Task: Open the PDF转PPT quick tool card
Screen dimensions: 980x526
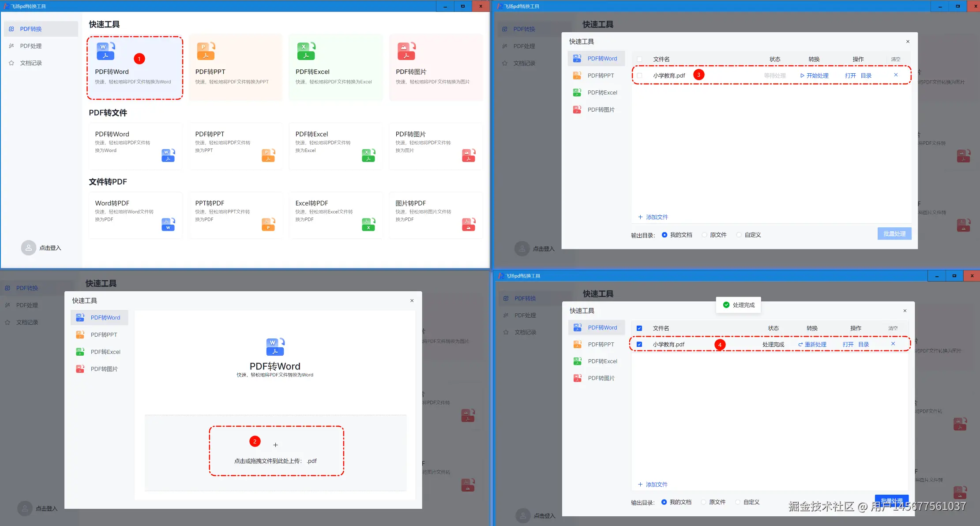Action: (235, 68)
